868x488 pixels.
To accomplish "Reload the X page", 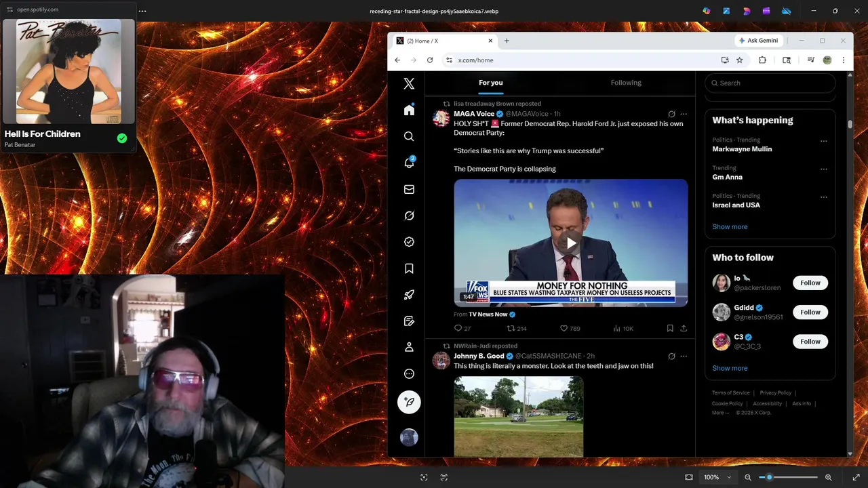I will point(429,60).
